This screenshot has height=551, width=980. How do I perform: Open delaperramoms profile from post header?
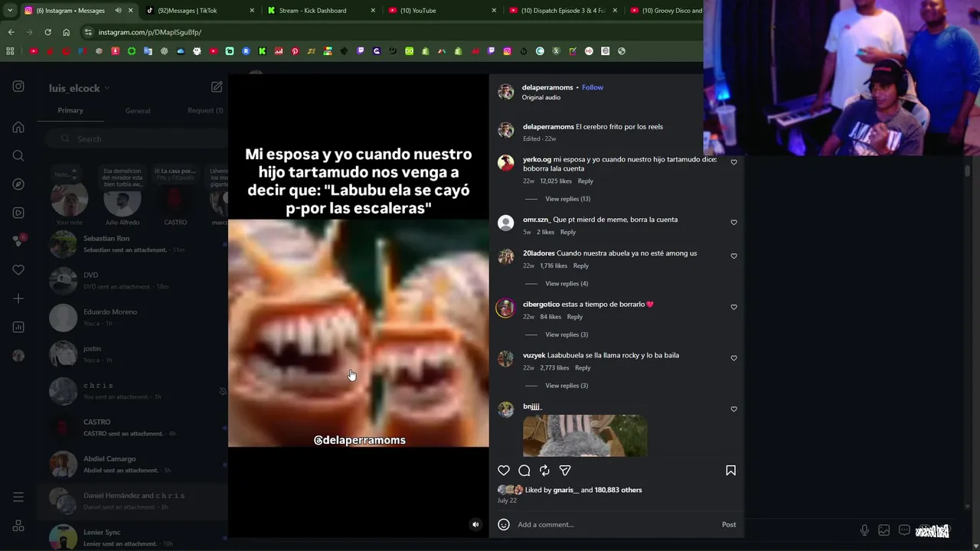click(x=547, y=87)
